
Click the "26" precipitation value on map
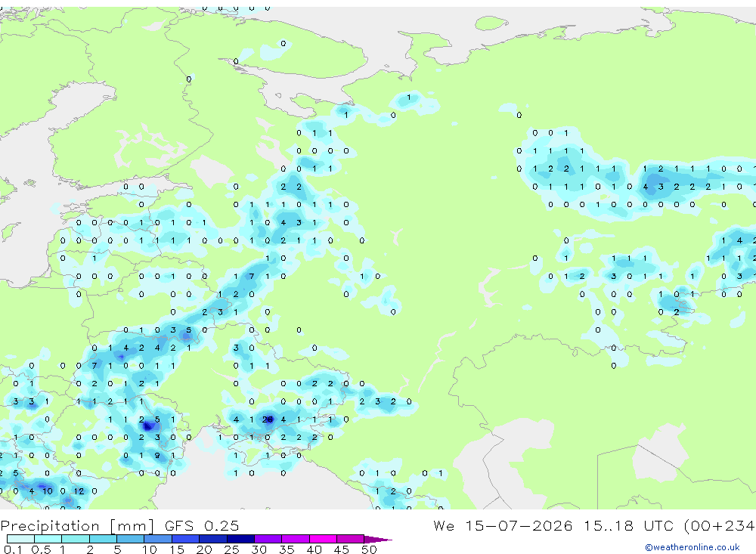point(268,419)
